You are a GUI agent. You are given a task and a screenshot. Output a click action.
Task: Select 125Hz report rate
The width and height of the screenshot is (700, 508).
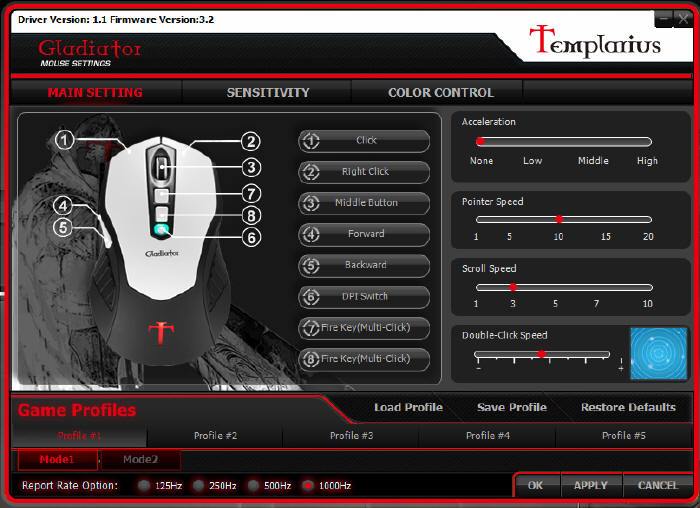tap(144, 485)
